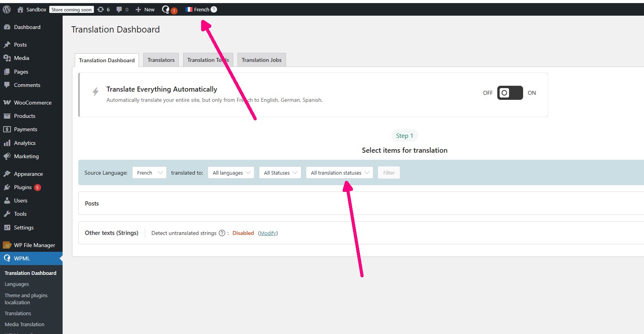Click the Pages icon in sidebar

point(7,72)
